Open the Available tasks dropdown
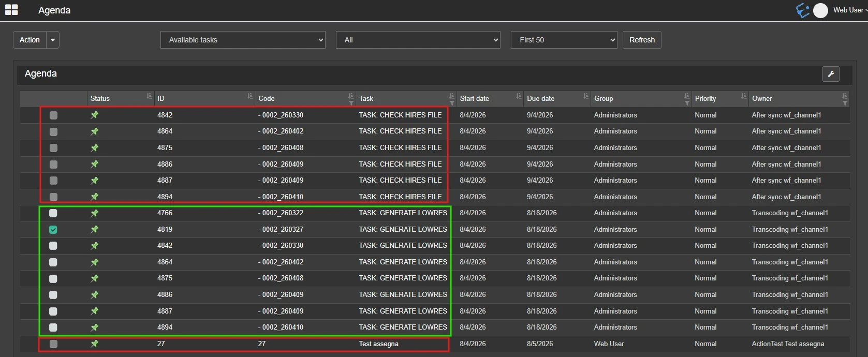868x357 pixels. (x=243, y=40)
